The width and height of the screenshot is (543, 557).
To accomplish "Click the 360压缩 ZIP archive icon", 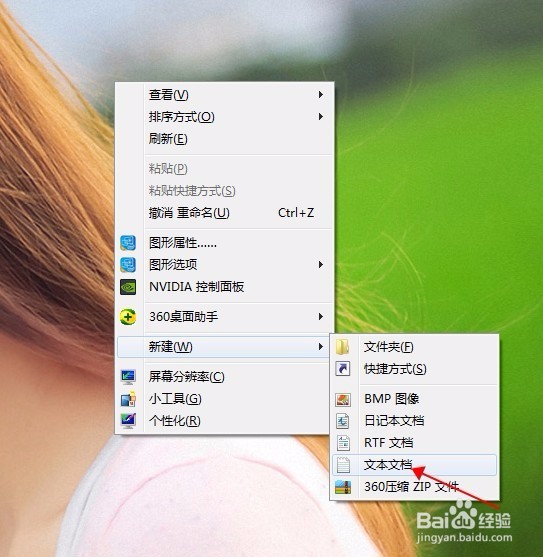I will [x=343, y=487].
